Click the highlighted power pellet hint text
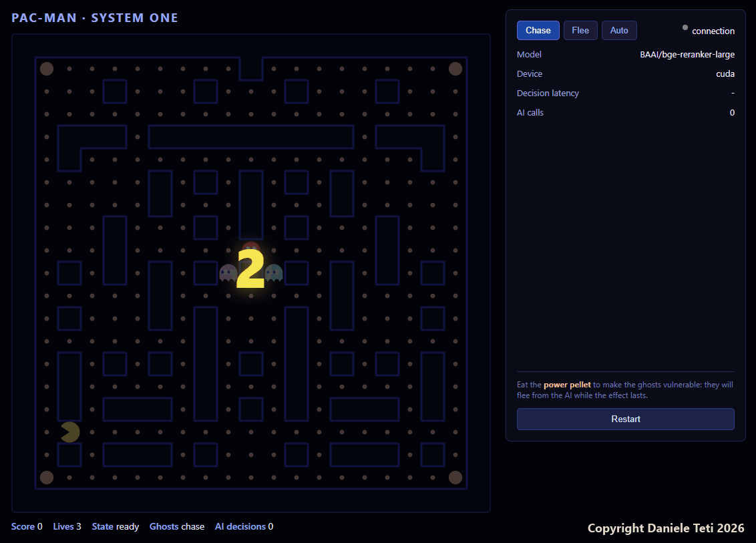Viewport: 756px width, 543px height. [567, 385]
